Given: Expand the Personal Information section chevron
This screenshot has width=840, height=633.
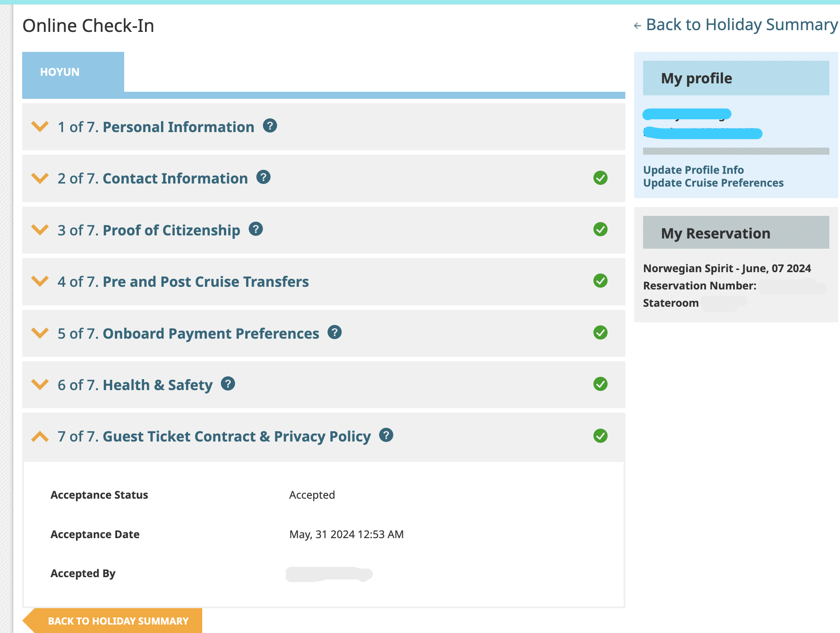Looking at the screenshot, I should pyautogui.click(x=40, y=127).
